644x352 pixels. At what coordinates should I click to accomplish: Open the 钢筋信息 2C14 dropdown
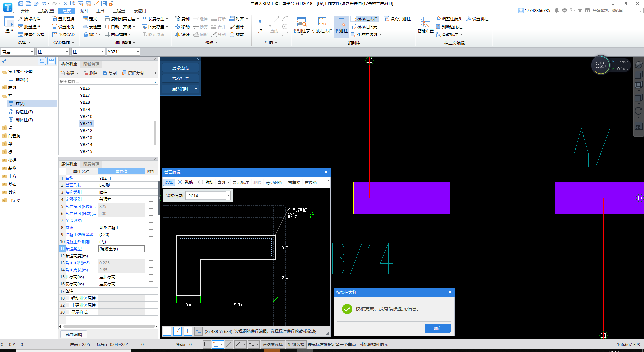228,196
